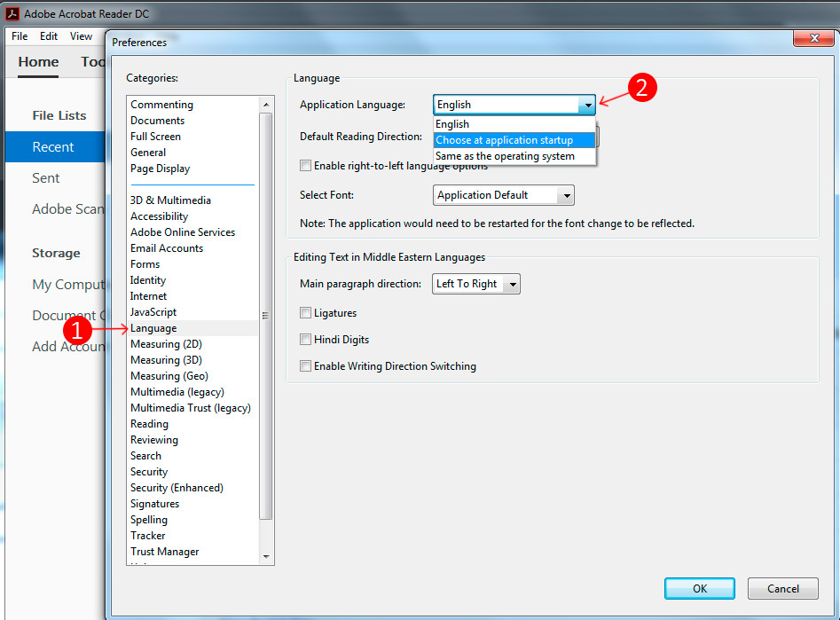840x620 pixels.
Task: Select Page Display category
Action: [x=161, y=169]
